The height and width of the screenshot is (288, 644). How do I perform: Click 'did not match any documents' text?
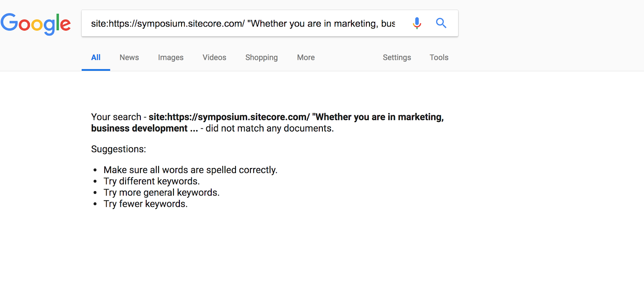(x=269, y=129)
